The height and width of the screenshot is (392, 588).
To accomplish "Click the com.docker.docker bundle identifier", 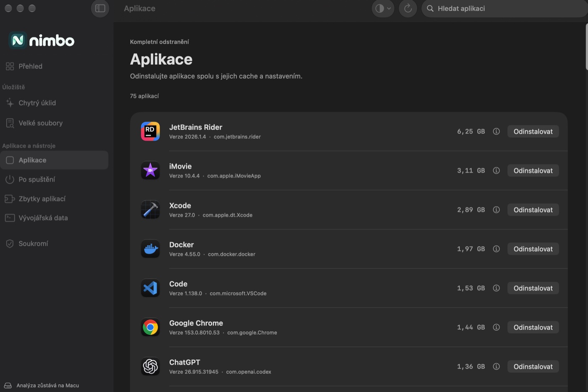I will (x=231, y=254).
